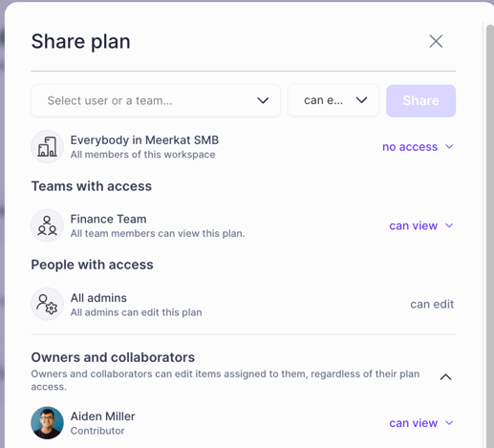Click the Share button
Viewport: 494px width, 448px height.
[420, 100]
